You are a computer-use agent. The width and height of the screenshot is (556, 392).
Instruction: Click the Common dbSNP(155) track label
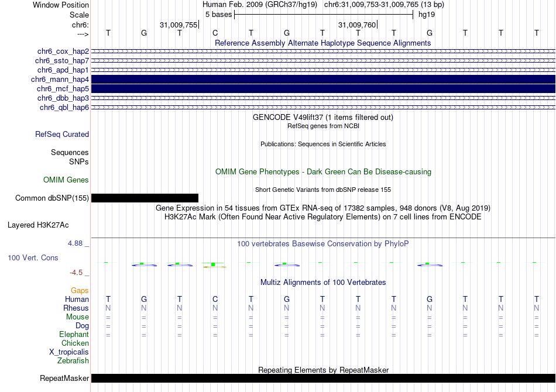(x=52, y=198)
